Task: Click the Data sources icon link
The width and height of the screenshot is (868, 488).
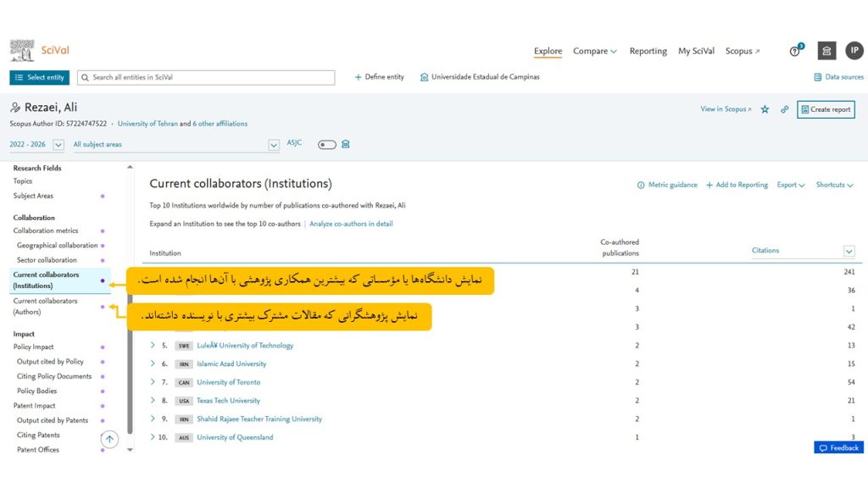Action: point(838,77)
